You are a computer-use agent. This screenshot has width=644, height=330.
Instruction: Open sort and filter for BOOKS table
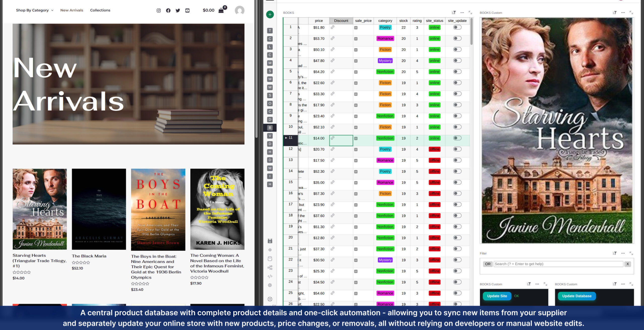(x=454, y=13)
